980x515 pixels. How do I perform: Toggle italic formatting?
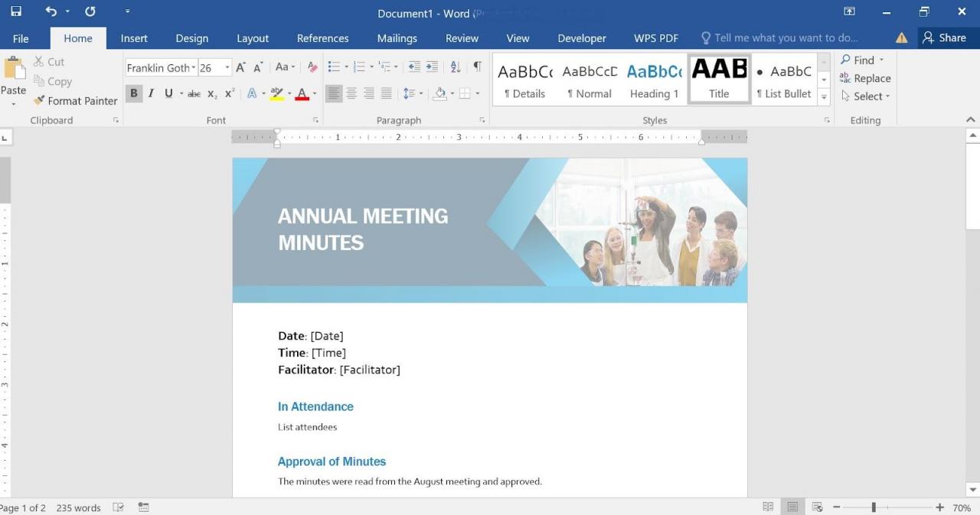click(x=151, y=93)
